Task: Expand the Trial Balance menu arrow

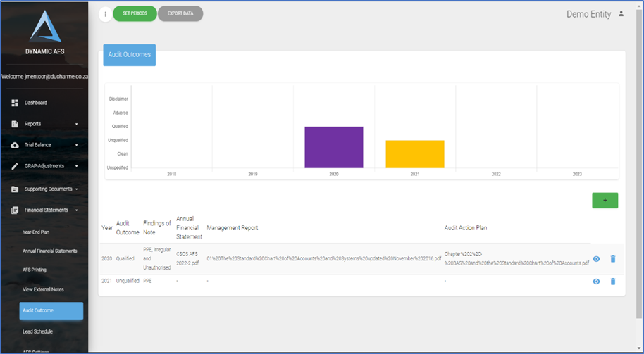Action: pos(76,145)
